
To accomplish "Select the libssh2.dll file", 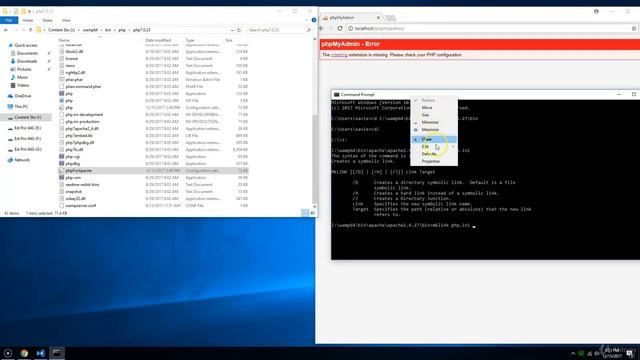I will 74,51.
